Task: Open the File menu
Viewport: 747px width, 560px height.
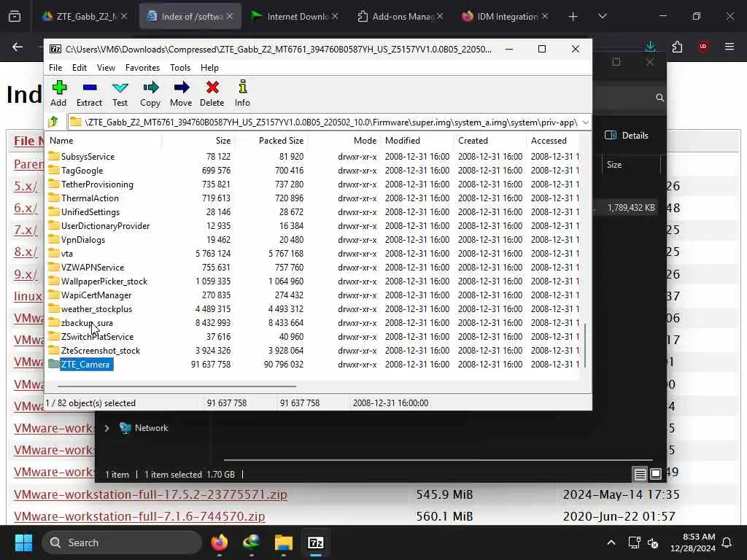Action: (x=55, y=68)
